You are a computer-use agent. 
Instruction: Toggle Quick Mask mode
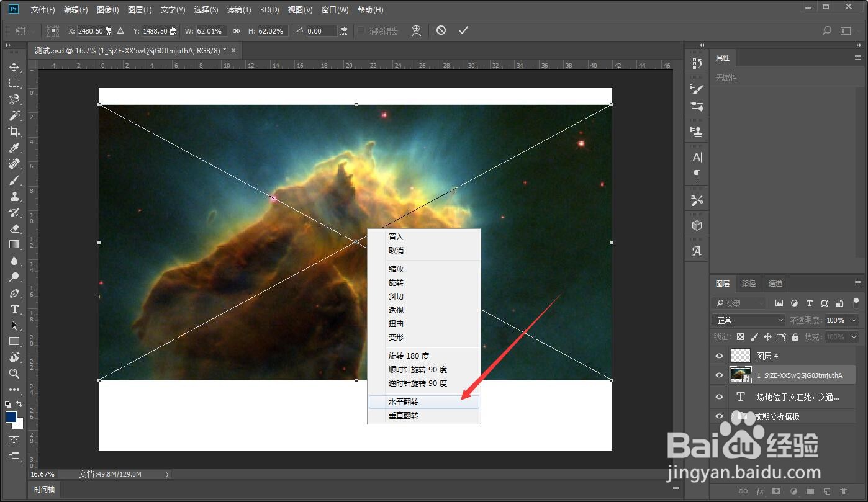point(14,440)
